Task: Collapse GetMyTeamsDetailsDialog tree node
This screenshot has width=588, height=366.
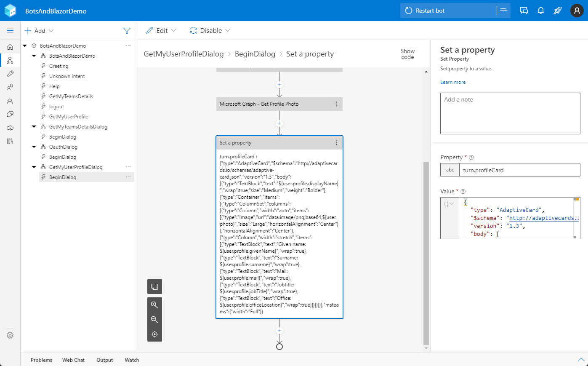Action: click(x=34, y=126)
